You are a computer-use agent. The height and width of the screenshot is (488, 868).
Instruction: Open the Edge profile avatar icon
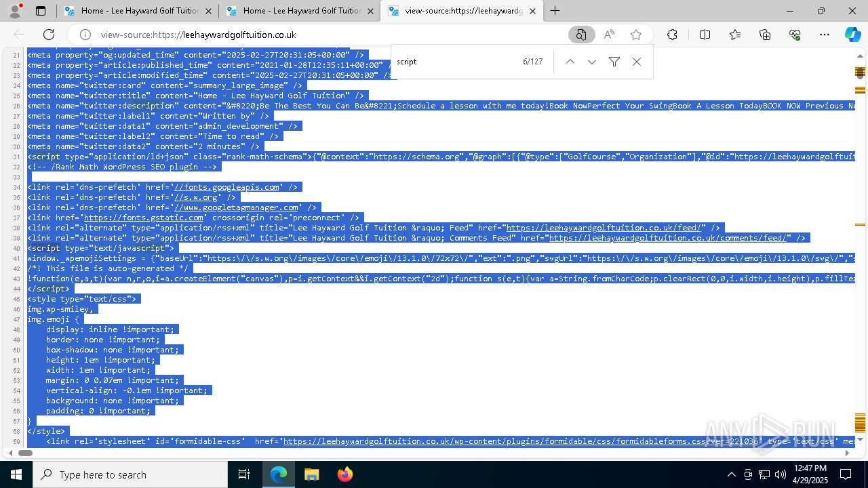[x=15, y=11]
